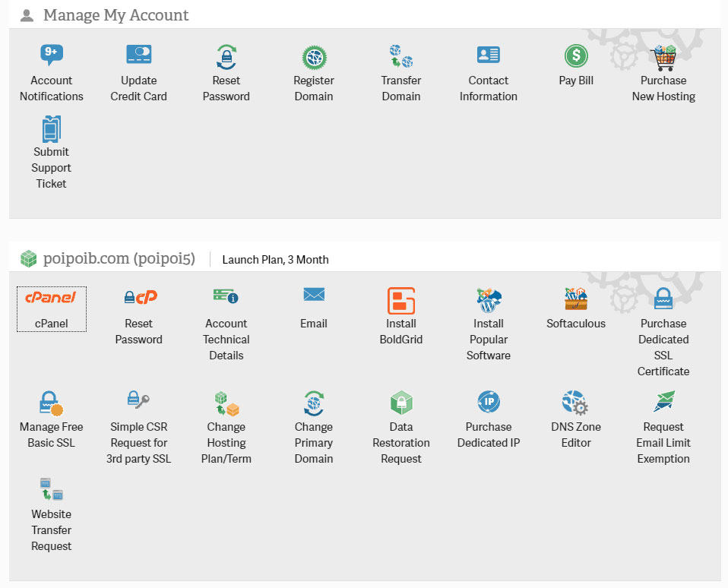
Task: Launch cPanel via the orange logo icon
Action: (51, 297)
